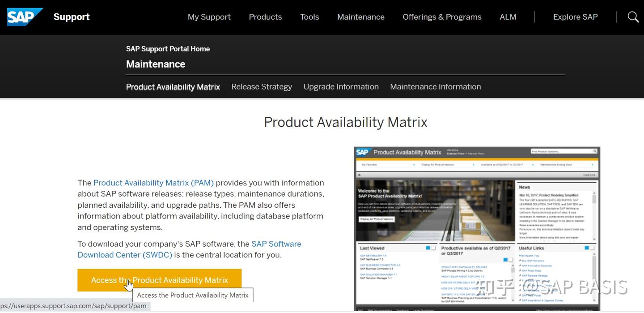Switch to the Release Strategy tab

click(x=262, y=86)
